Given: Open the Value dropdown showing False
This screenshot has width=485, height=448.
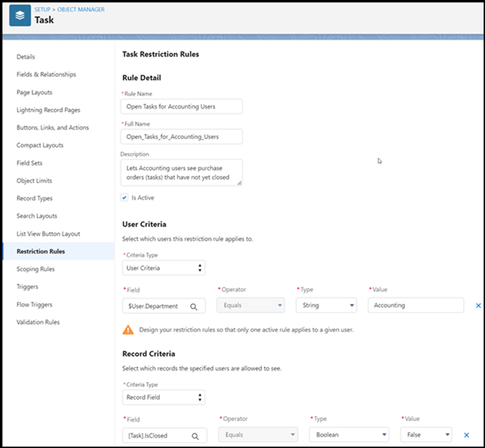Looking at the screenshot, I should (x=426, y=435).
